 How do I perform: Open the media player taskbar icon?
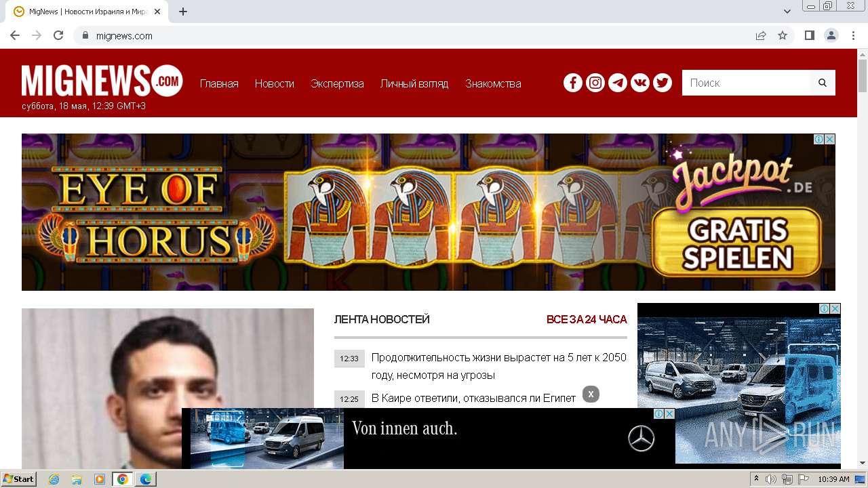coord(100,479)
